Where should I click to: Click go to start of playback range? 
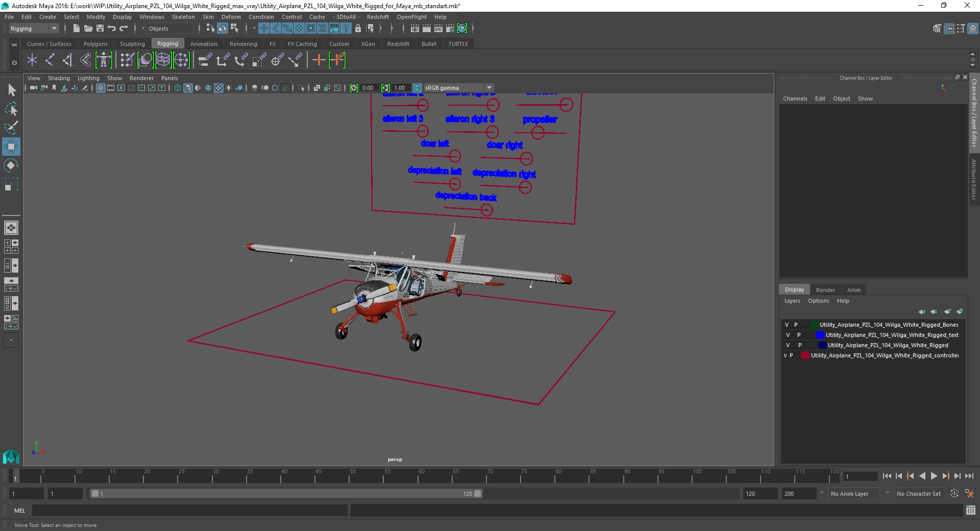tap(887, 476)
